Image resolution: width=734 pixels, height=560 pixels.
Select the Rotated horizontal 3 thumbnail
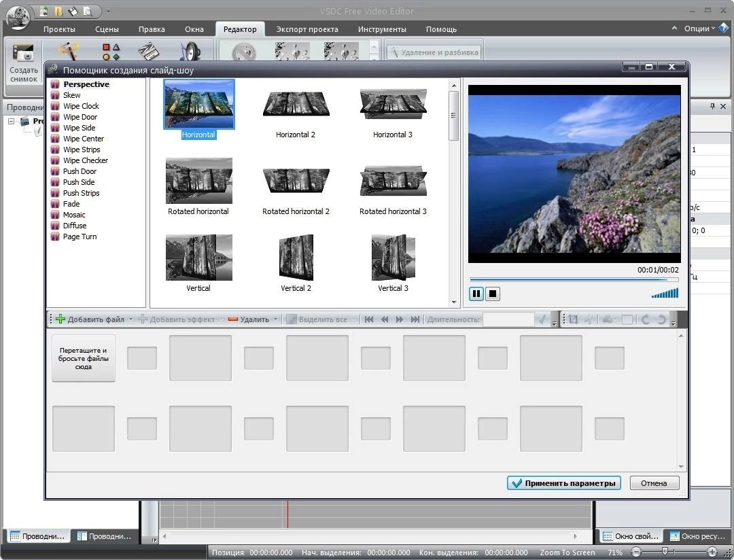(x=394, y=181)
